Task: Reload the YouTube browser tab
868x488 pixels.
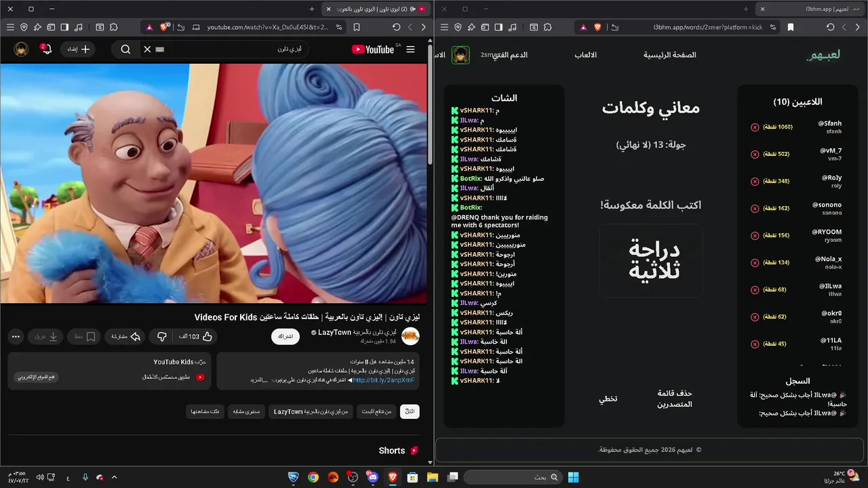Action: 397,27
